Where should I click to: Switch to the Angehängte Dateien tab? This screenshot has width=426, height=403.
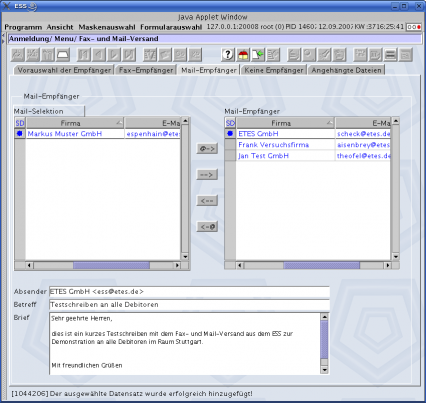[346, 70]
